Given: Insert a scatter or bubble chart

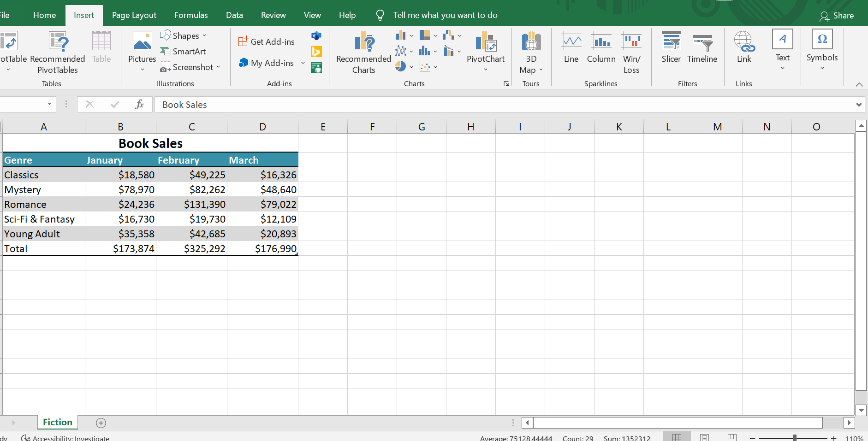Looking at the screenshot, I should 428,66.
